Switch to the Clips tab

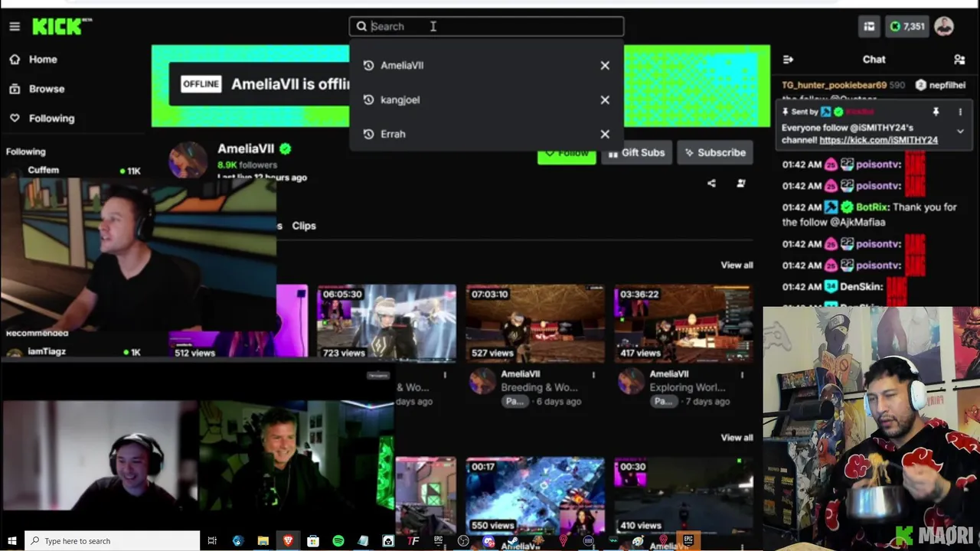tap(304, 226)
